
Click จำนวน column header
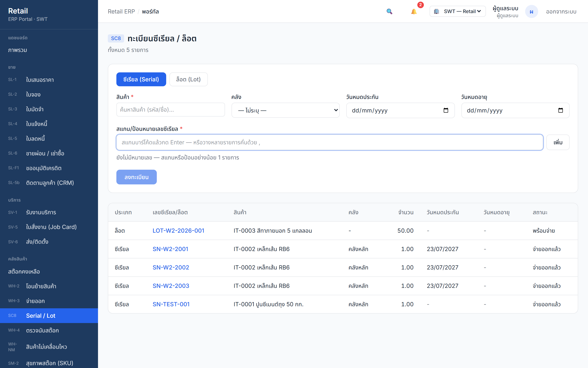(x=406, y=212)
